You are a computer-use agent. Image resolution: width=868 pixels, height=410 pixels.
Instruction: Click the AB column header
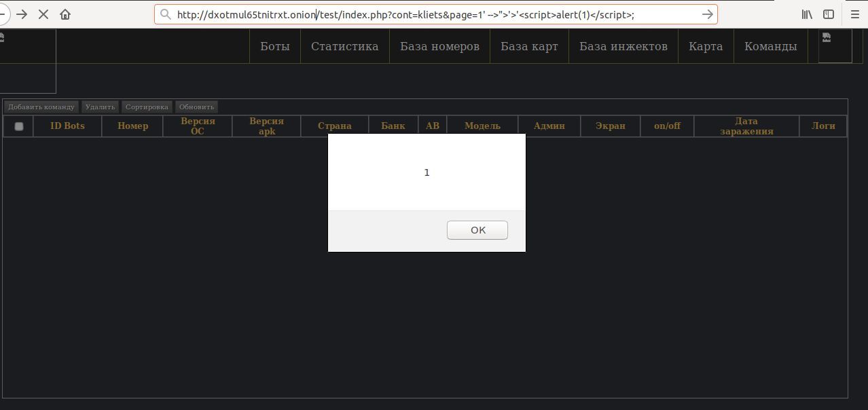tap(433, 126)
